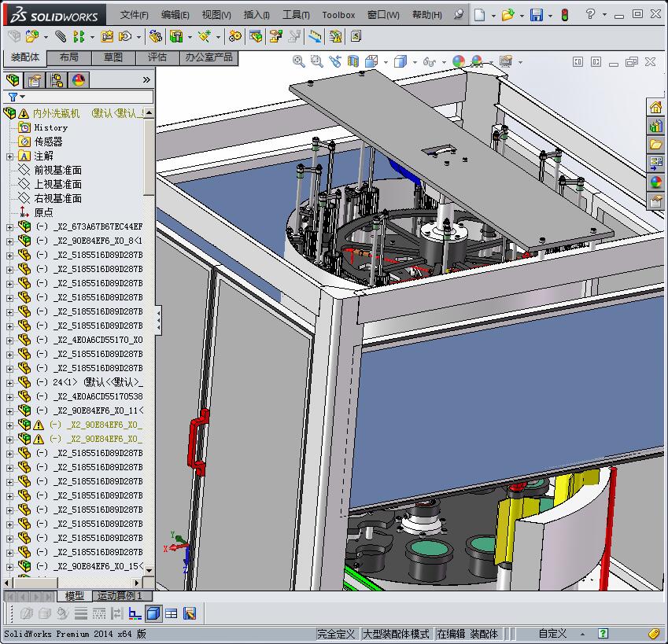This screenshot has width=668, height=644.
Task: Click the Bill of Materials icon
Action: tap(256, 37)
